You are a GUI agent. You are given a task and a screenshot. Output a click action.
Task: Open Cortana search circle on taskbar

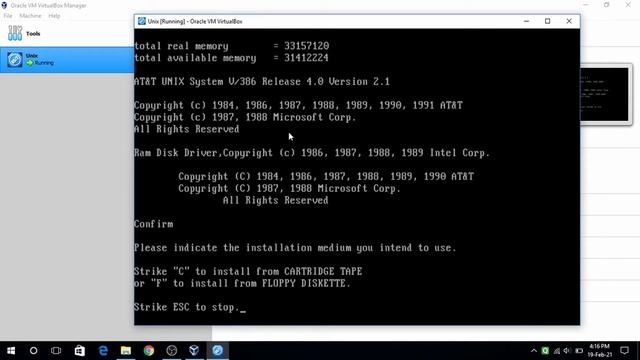click(x=33, y=351)
